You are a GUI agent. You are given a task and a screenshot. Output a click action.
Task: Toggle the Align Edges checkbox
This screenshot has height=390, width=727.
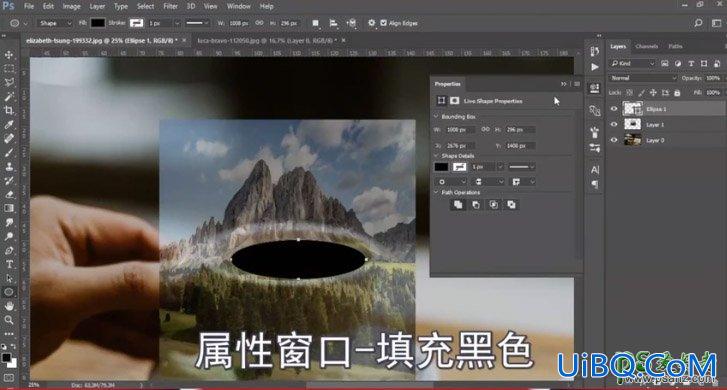(x=383, y=23)
